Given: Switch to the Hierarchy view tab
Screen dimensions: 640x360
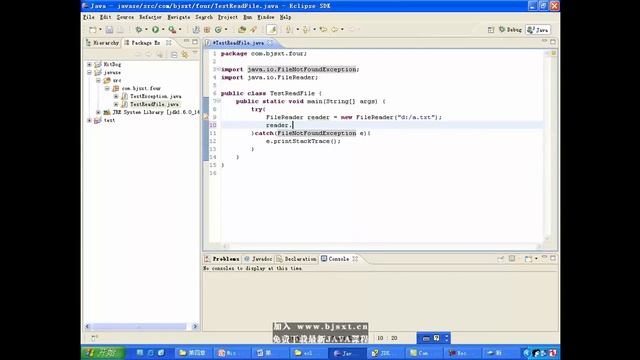Looking at the screenshot, I should (x=102, y=42).
